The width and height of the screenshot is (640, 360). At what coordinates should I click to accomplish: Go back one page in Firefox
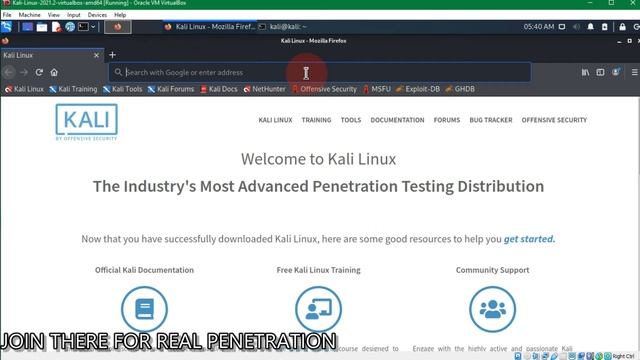pyautogui.click(x=9, y=72)
